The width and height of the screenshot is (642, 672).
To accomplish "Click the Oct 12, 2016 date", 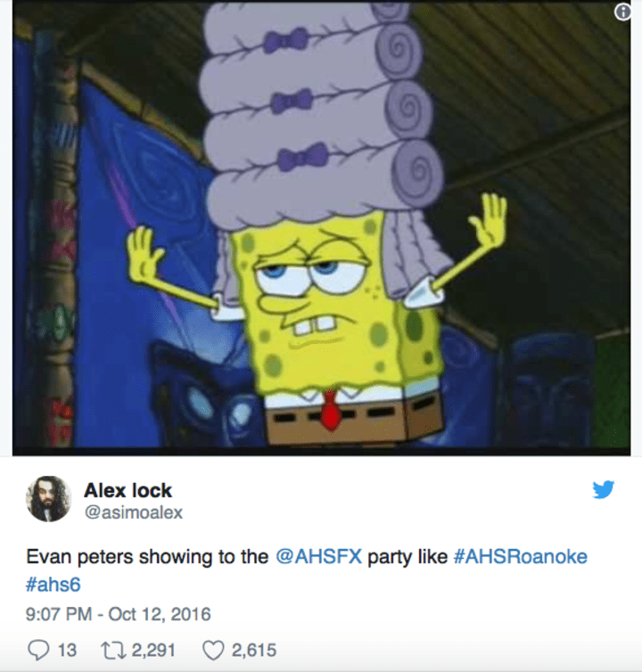I will click(160, 614).
